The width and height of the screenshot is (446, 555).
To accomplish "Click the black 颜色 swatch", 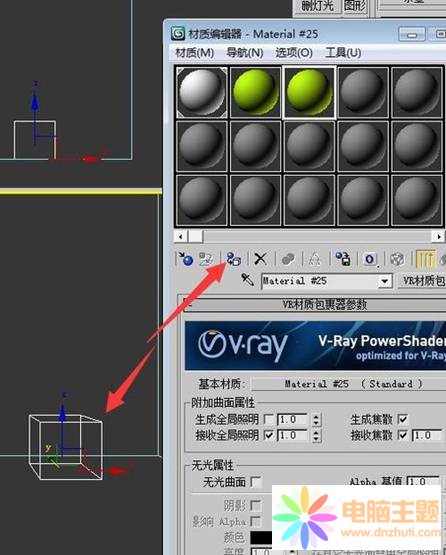I will tap(261, 537).
